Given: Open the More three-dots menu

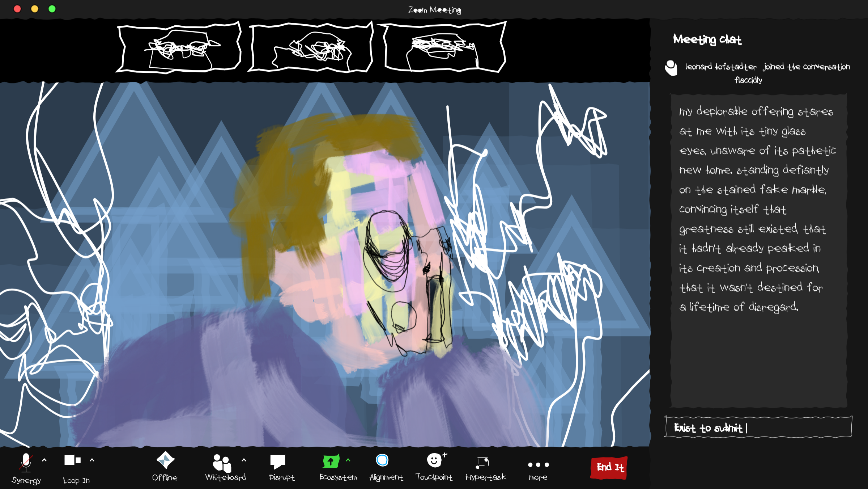Looking at the screenshot, I should [538, 465].
